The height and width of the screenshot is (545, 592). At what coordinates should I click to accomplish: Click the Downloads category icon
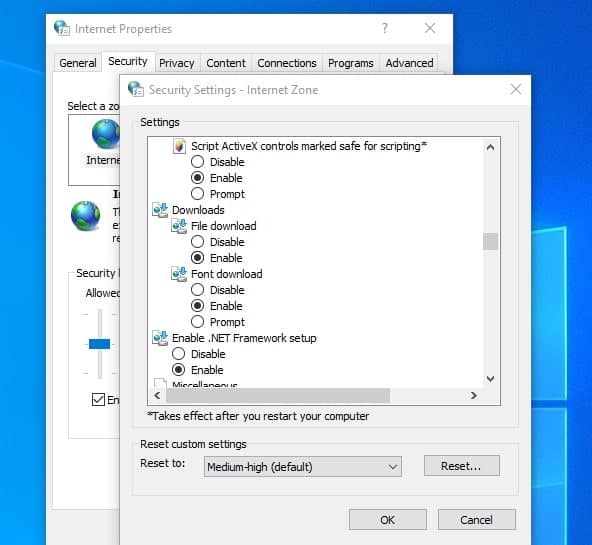point(160,210)
